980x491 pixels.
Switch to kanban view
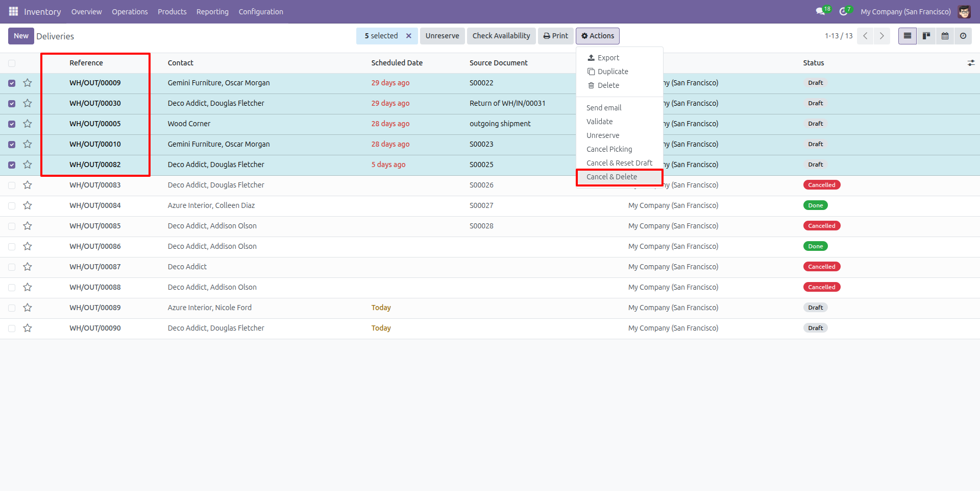pos(926,36)
